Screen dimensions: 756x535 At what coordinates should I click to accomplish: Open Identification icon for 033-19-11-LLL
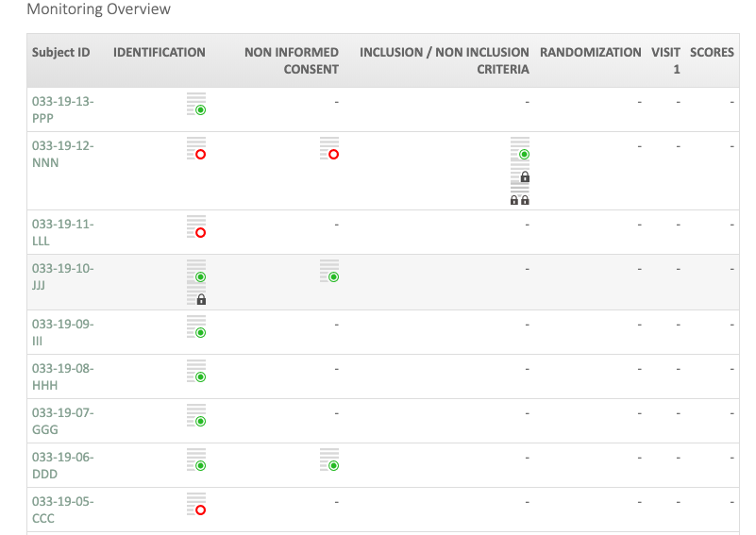tap(196, 226)
